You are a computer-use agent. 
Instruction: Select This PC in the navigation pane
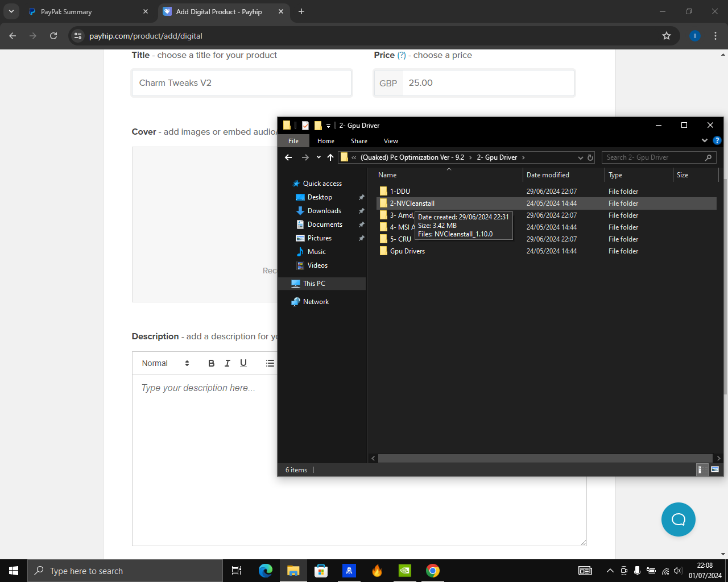[314, 284]
